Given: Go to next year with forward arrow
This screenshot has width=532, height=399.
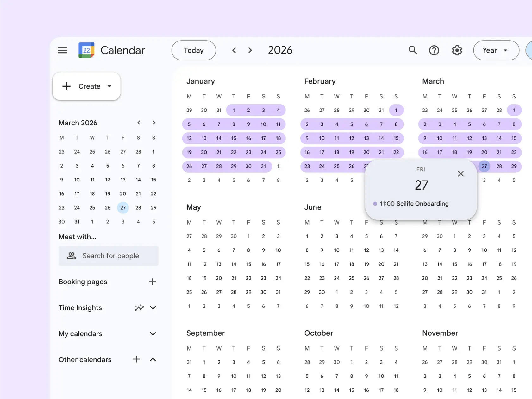Looking at the screenshot, I should [x=250, y=50].
